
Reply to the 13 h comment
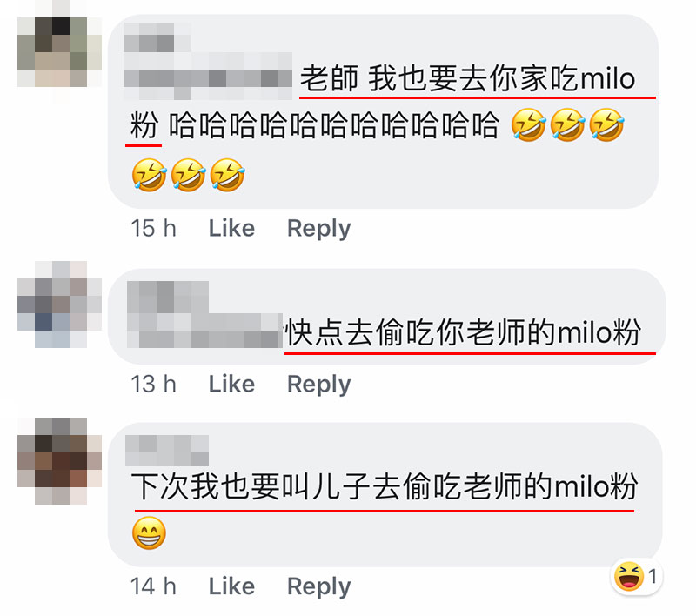click(318, 385)
